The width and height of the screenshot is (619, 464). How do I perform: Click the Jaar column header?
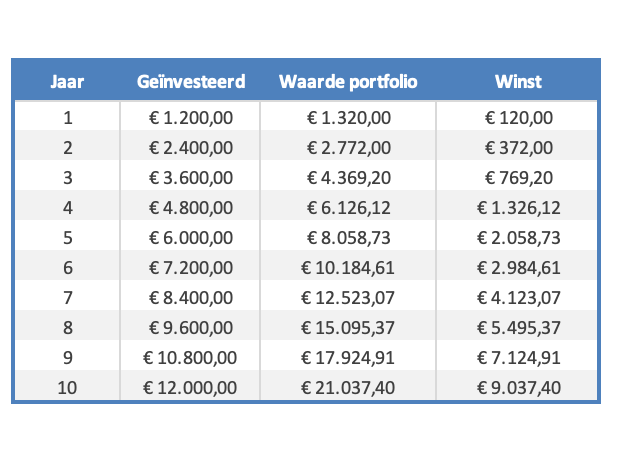(67, 81)
